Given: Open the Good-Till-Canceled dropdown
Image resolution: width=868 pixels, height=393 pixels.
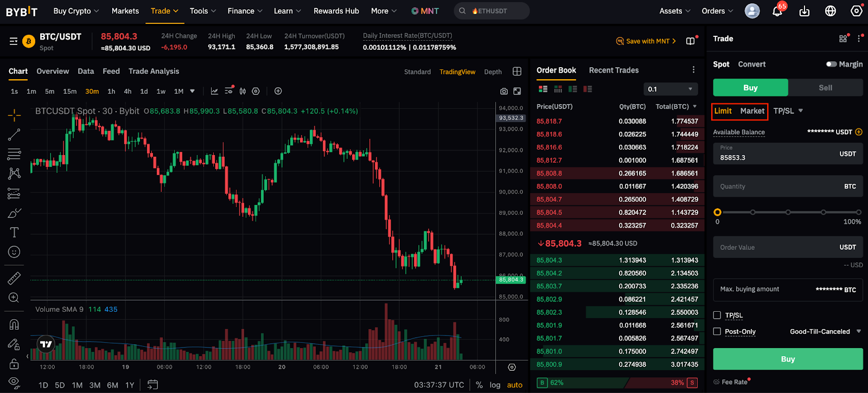Looking at the screenshot, I should pyautogui.click(x=825, y=331).
